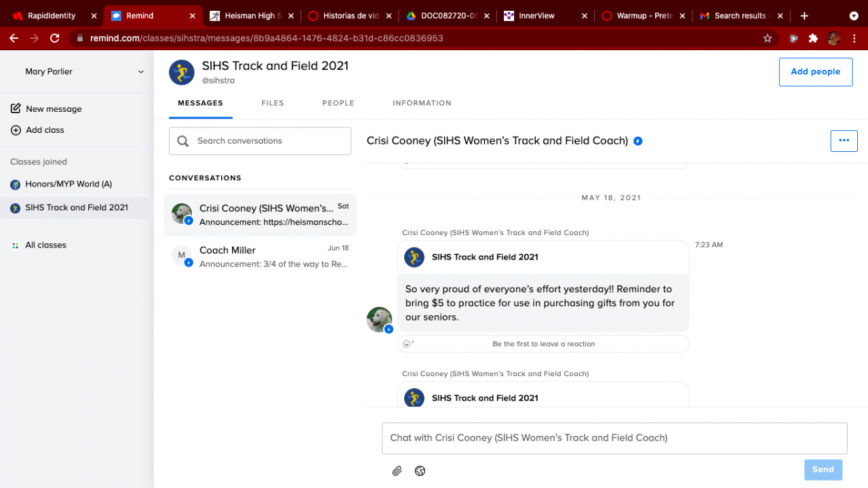Click the 'MAY 18, 2021' date separator
Viewport: 868px width, 488px height.
pos(611,198)
